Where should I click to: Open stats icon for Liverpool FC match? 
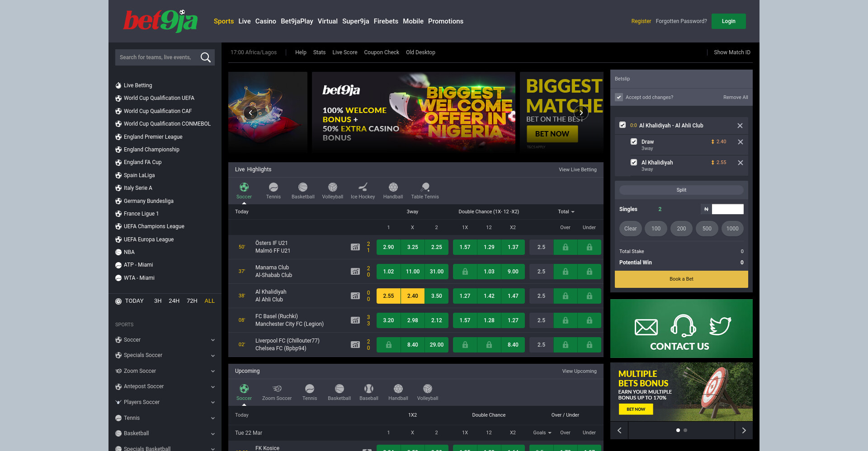(x=355, y=345)
